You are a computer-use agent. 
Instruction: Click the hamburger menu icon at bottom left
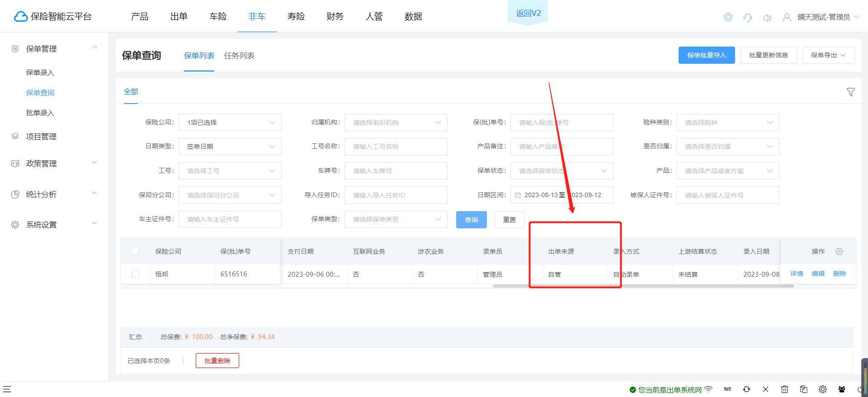7,389
